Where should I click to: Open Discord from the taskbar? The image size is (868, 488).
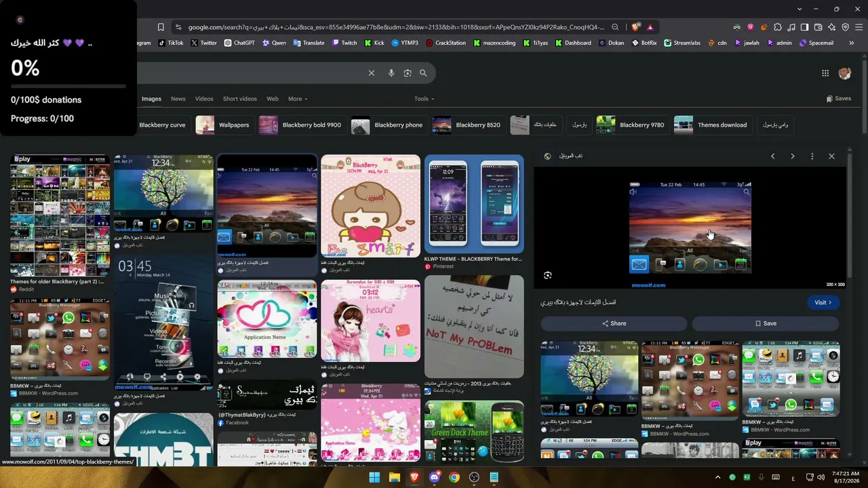pos(434,477)
